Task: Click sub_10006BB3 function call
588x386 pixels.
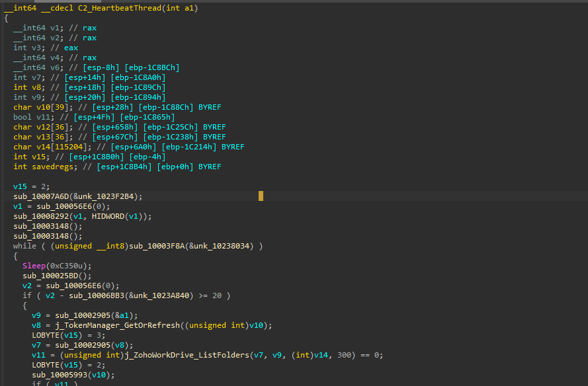Action: tap(97, 295)
